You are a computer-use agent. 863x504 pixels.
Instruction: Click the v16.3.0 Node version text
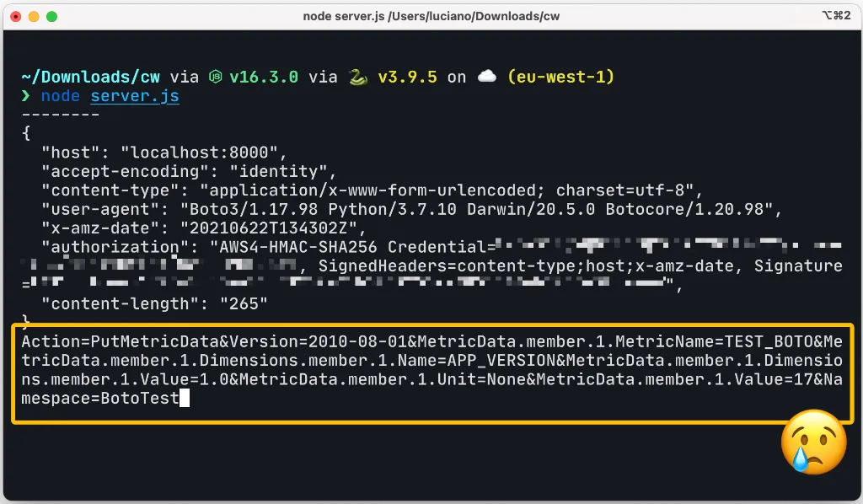pyautogui.click(x=265, y=77)
